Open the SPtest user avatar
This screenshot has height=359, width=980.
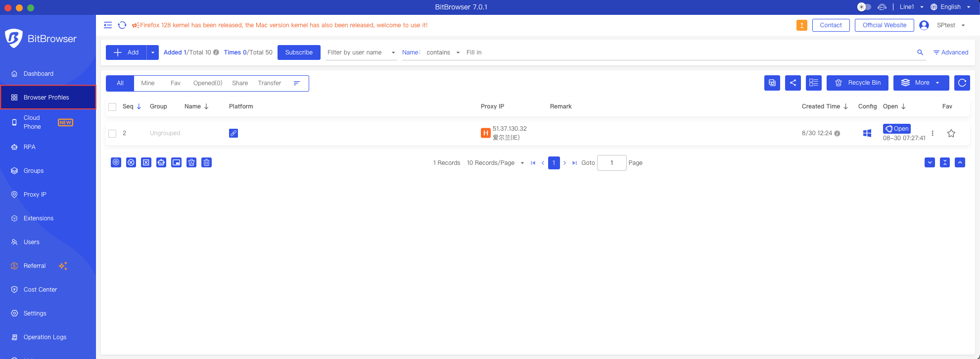click(x=924, y=25)
